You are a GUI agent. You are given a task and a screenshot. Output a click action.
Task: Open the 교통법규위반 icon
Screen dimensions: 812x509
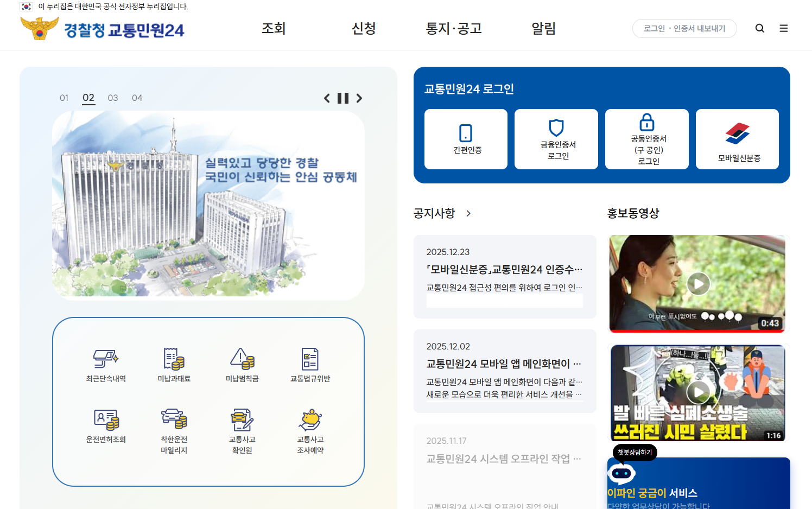(310, 365)
